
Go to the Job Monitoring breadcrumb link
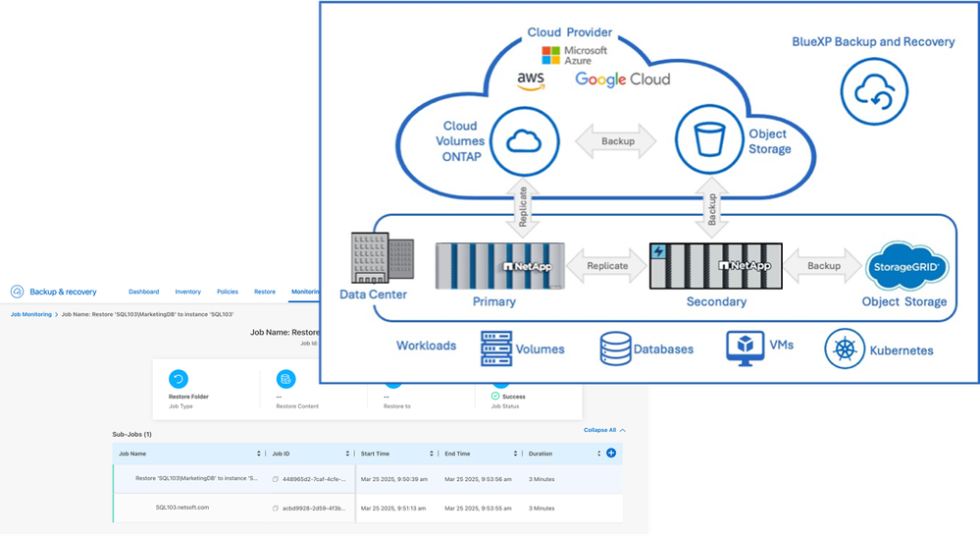[x=31, y=314]
